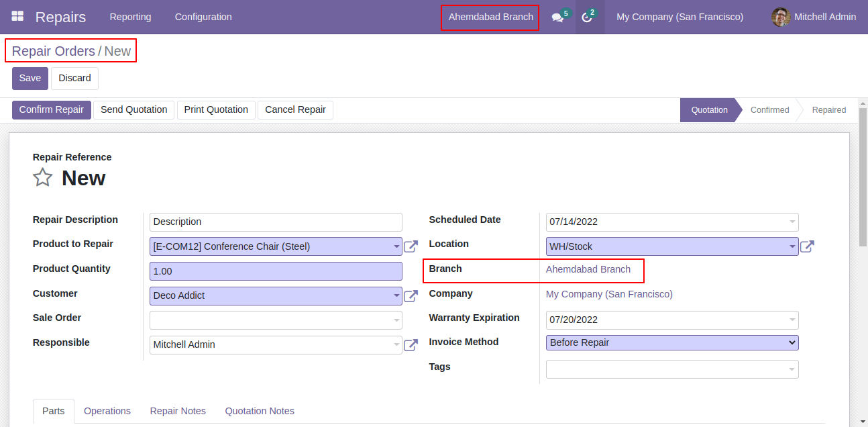This screenshot has width=868, height=427.
Task: Open external link for Responsible user
Action: (x=411, y=345)
